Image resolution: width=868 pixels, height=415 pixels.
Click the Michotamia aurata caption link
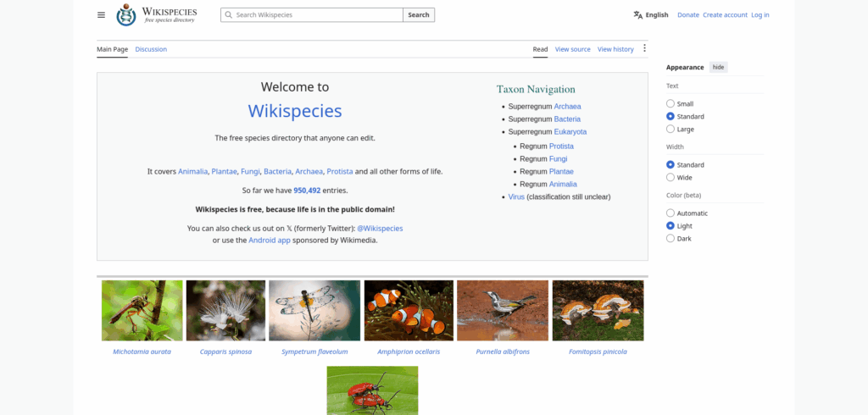point(142,352)
